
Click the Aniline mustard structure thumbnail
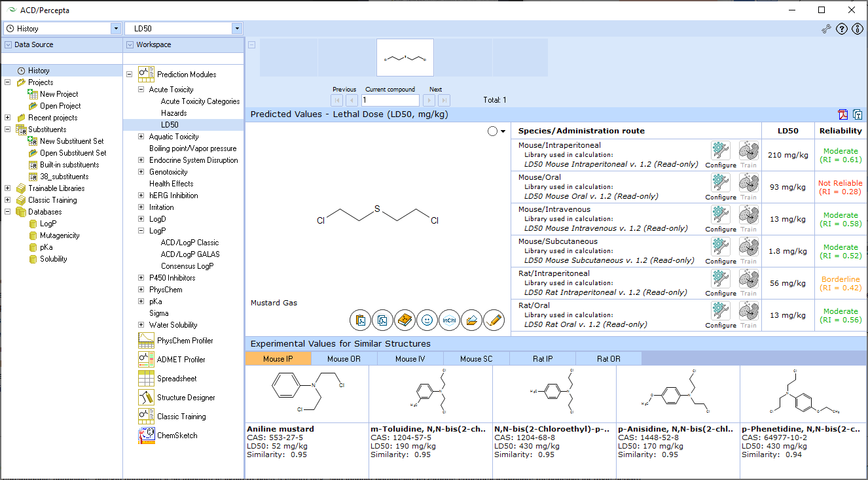pyautogui.click(x=305, y=392)
